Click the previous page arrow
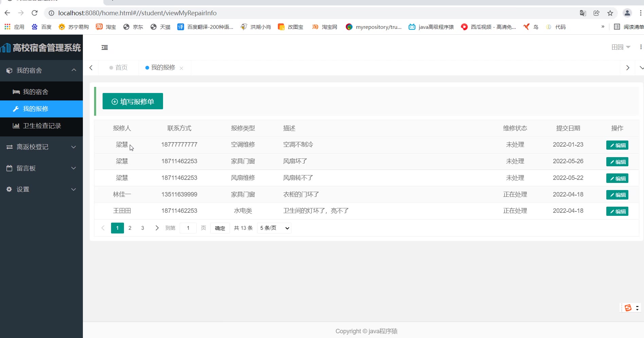The height and width of the screenshot is (338, 644). [x=103, y=228]
